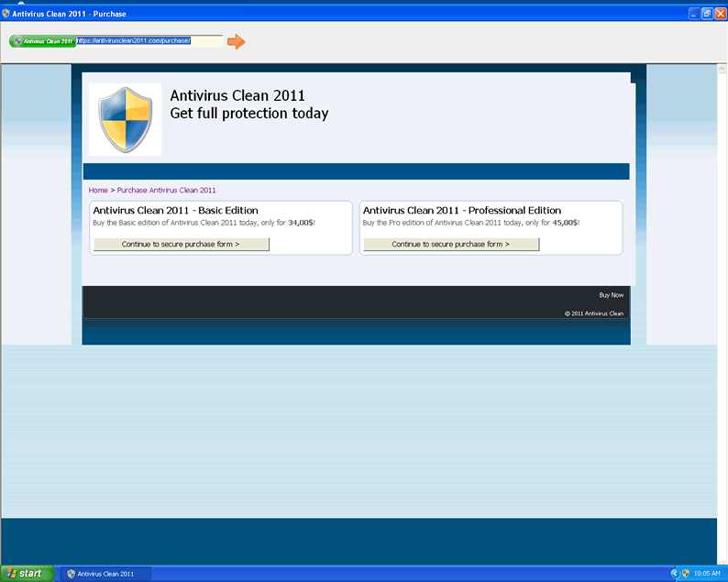Close the Antivirus Clean 2011 window

pyautogui.click(x=720, y=14)
